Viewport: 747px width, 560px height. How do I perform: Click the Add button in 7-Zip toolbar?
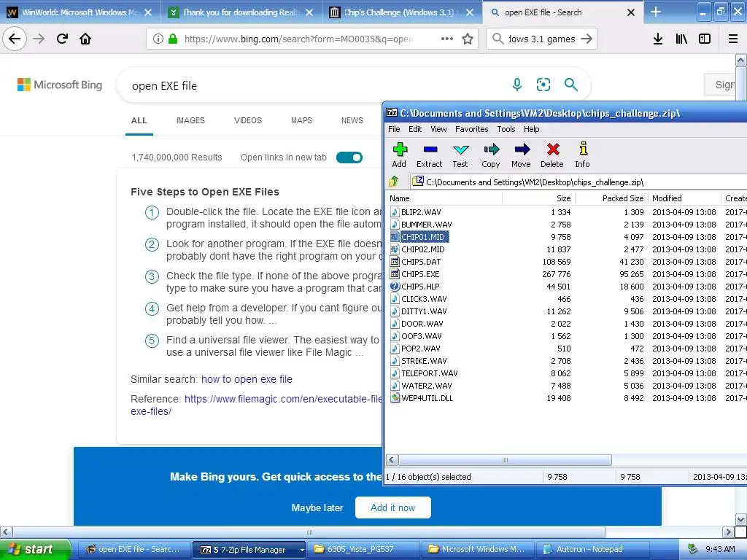[399, 155]
